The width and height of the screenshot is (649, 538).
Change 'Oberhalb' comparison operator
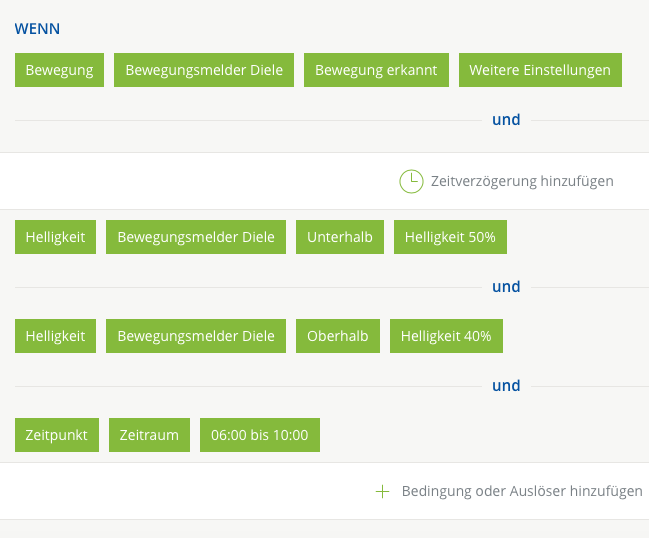click(338, 336)
